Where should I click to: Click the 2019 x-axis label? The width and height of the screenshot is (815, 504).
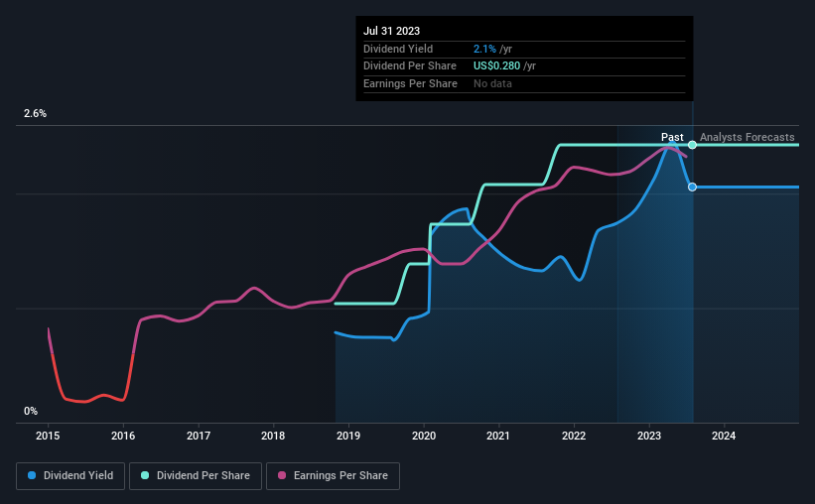click(x=348, y=436)
